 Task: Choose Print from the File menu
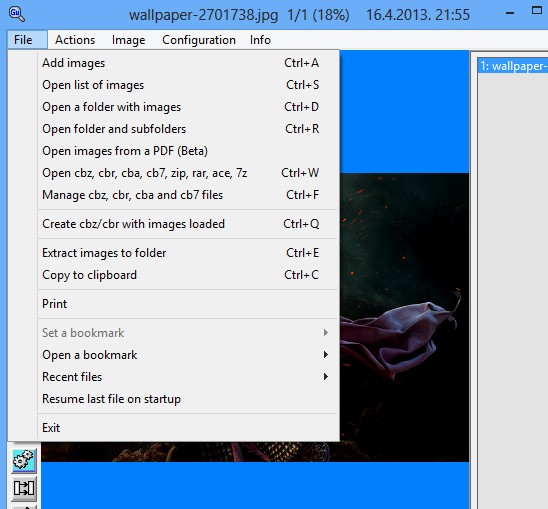(189, 304)
